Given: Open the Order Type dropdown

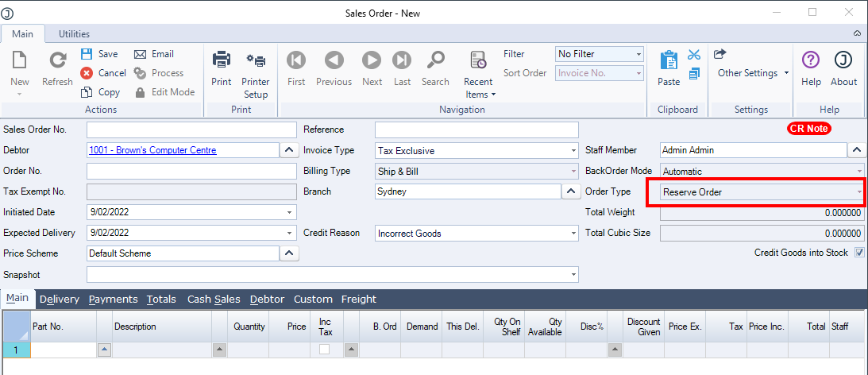Looking at the screenshot, I should tap(858, 192).
